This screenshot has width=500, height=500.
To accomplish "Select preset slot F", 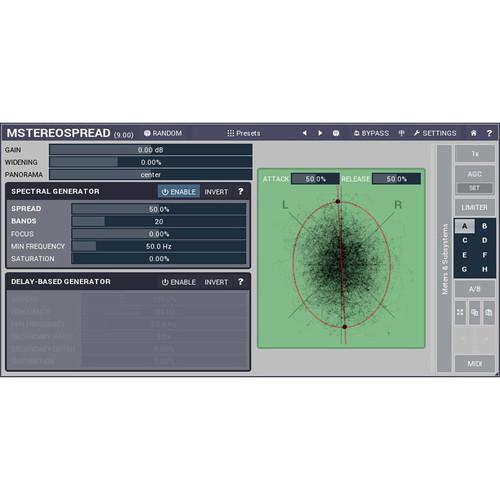I will pos(485,255).
